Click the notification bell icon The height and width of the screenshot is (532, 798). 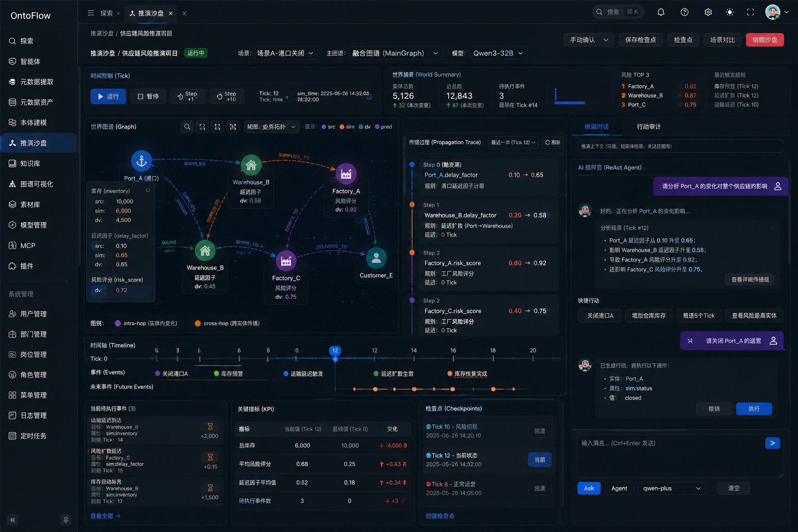pos(661,12)
